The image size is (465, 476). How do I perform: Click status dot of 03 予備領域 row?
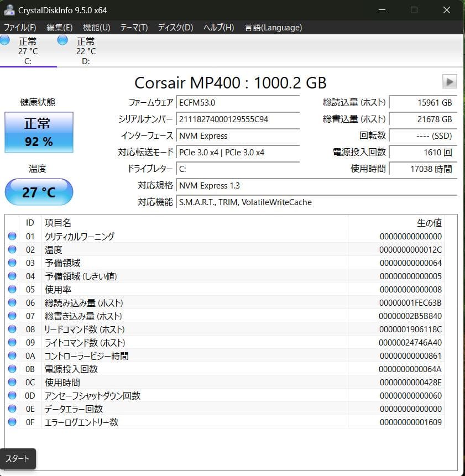click(x=12, y=263)
